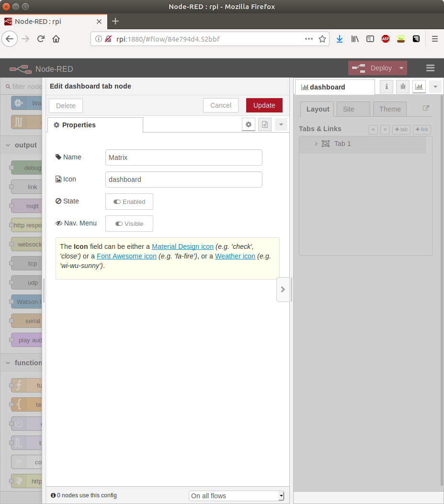444x504 pixels.
Task: Move tab up with up arrows button
Action: 373,130
